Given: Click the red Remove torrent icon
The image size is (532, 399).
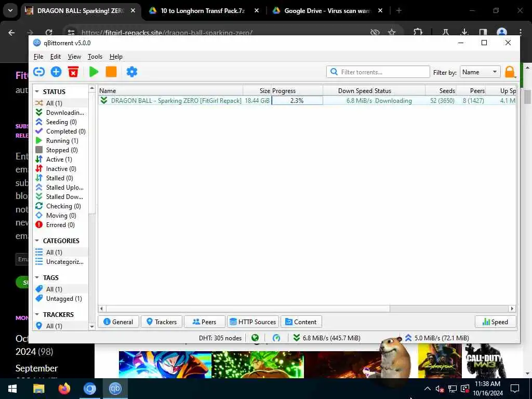Looking at the screenshot, I should pyautogui.click(x=73, y=72).
